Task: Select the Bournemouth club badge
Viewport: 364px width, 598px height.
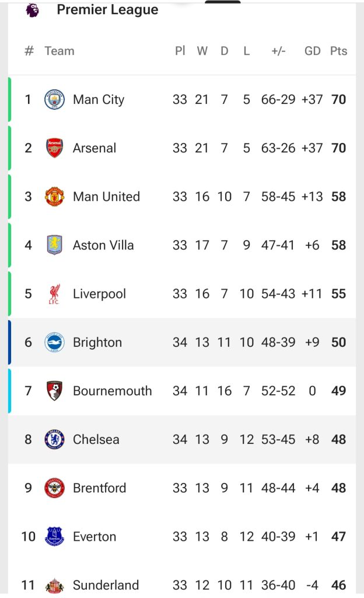Action: pyautogui.click(x=55, y=391)
